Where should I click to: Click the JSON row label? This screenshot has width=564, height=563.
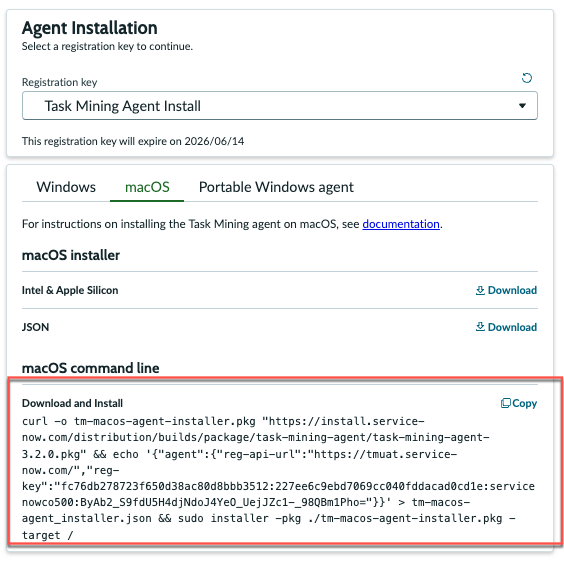point(36,327)
